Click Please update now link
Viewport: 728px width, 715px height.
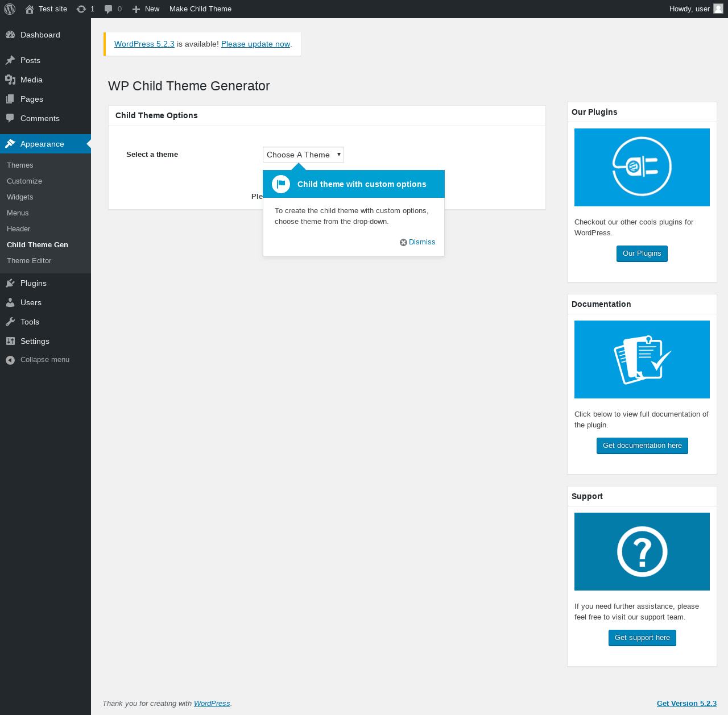[255, 44]
